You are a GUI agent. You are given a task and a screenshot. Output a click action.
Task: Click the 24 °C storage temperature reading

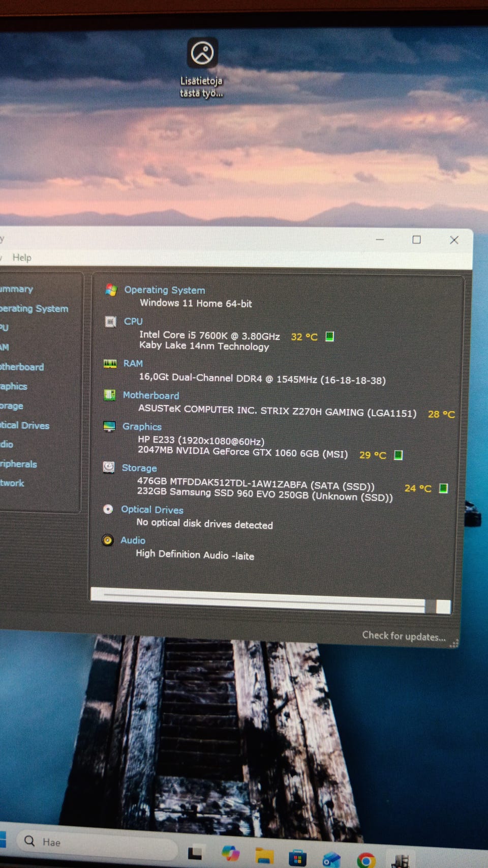(418, 488)
